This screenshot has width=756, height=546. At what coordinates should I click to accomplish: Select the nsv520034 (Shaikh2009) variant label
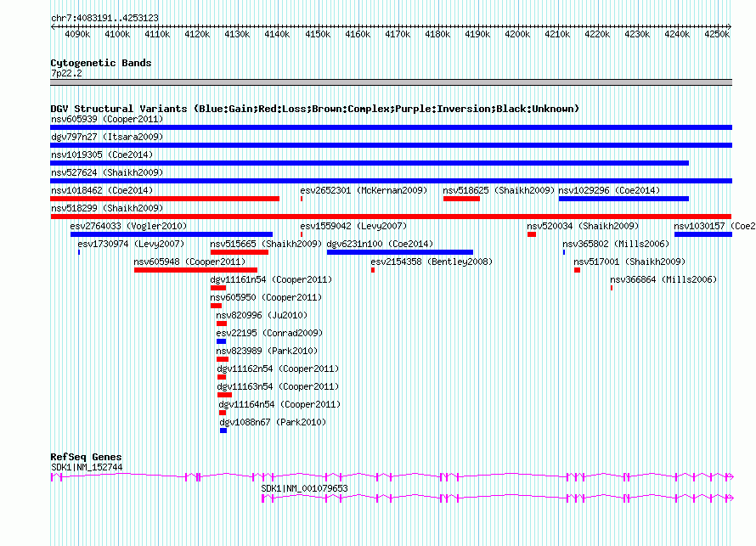[583, 226]
